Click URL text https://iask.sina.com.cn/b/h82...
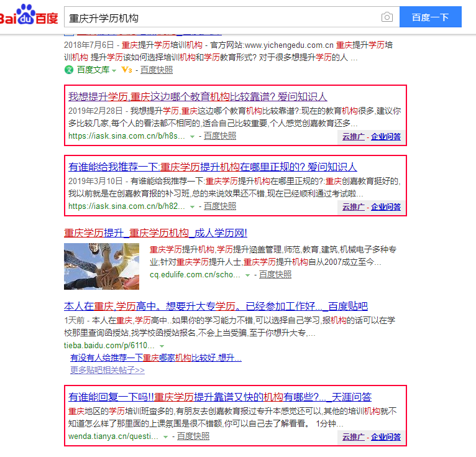476x457 pixels. pos(127,206)
